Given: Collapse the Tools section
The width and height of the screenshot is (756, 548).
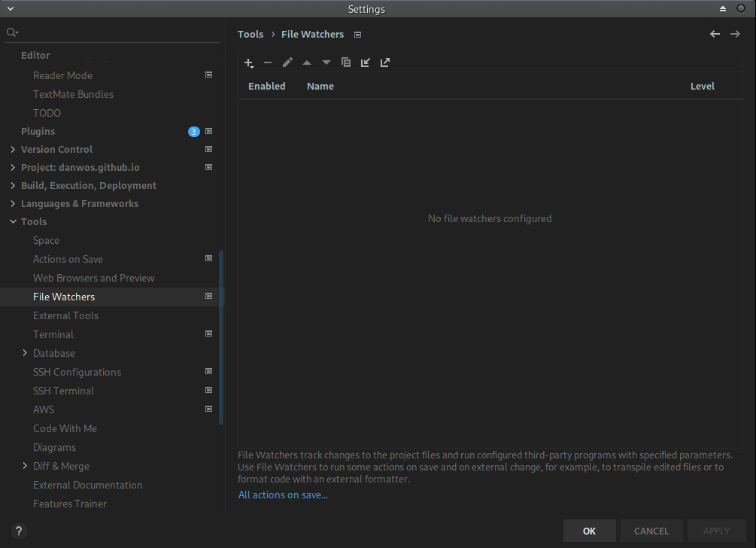Looking at the screenshot, I should tap(13, 222).
